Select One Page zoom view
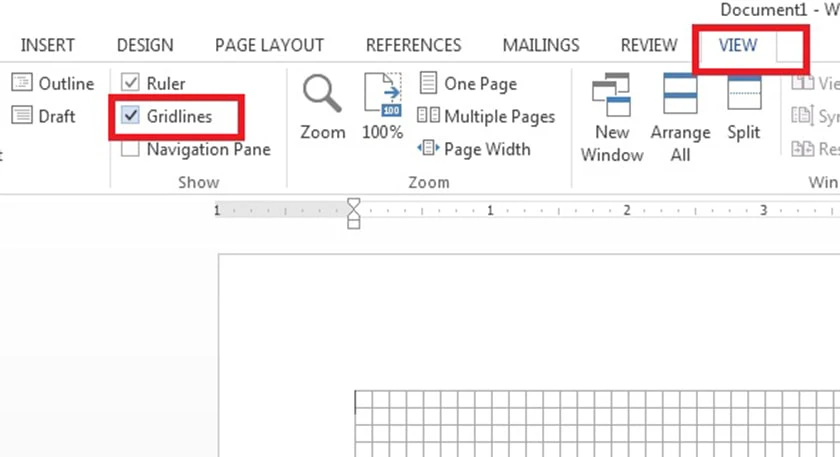Screen dimensions: 840x457 468,84
